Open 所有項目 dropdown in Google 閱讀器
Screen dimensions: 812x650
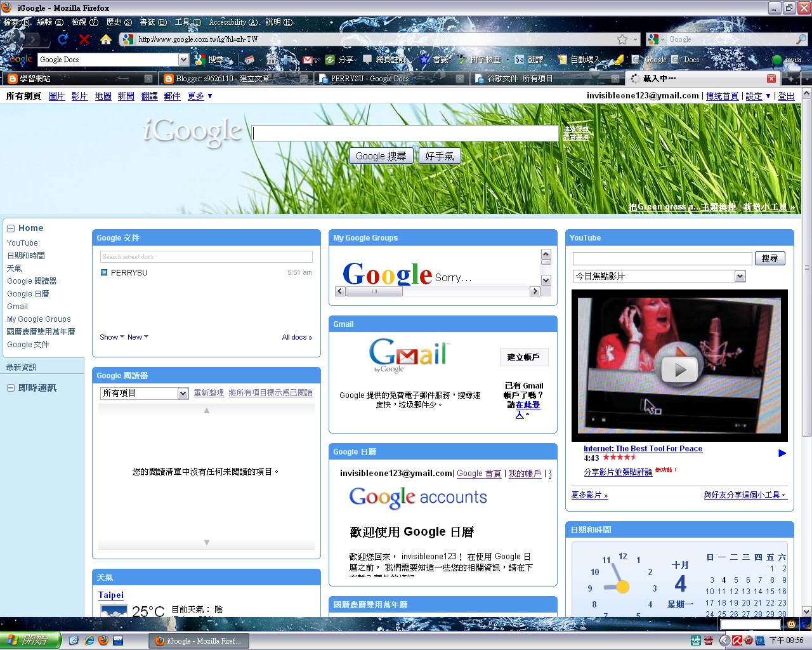tap(144, 394)
